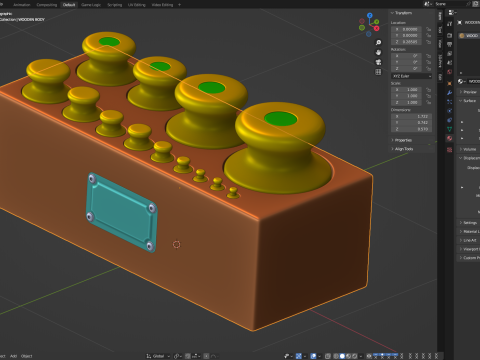Open the Object Constraints tab icon
480x360 pixels.
tap(450, 120)
